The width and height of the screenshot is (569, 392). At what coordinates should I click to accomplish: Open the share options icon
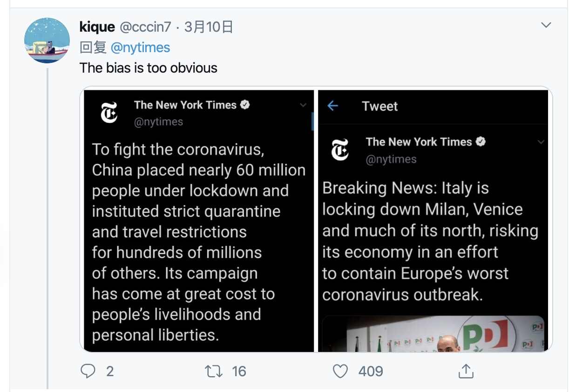[x=466, y=371]
